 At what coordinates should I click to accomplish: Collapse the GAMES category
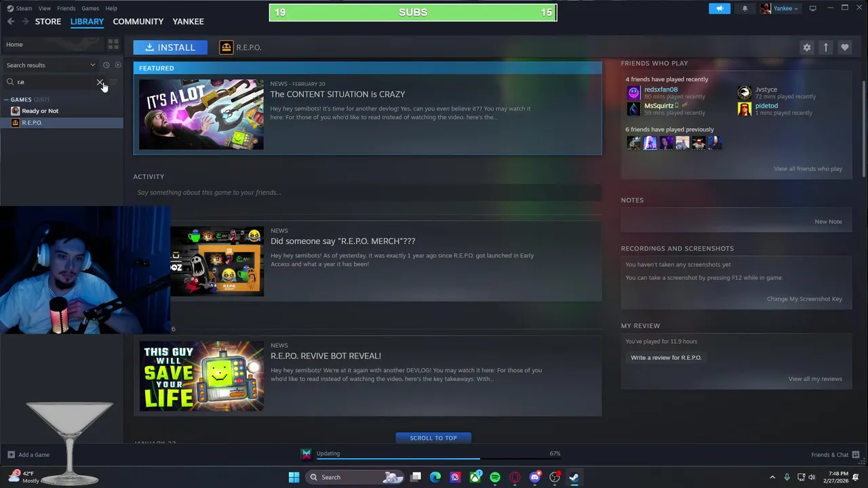(x=6, y=100)
